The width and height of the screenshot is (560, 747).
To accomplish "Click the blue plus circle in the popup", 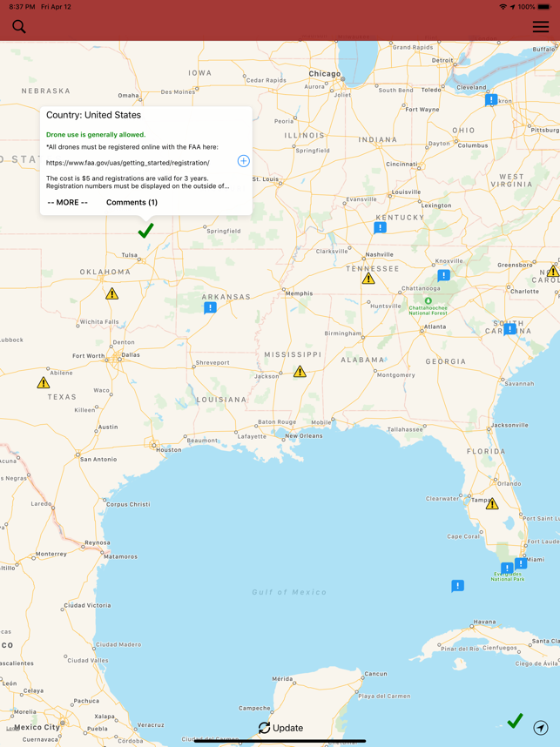I will click(x=244, y=161).
